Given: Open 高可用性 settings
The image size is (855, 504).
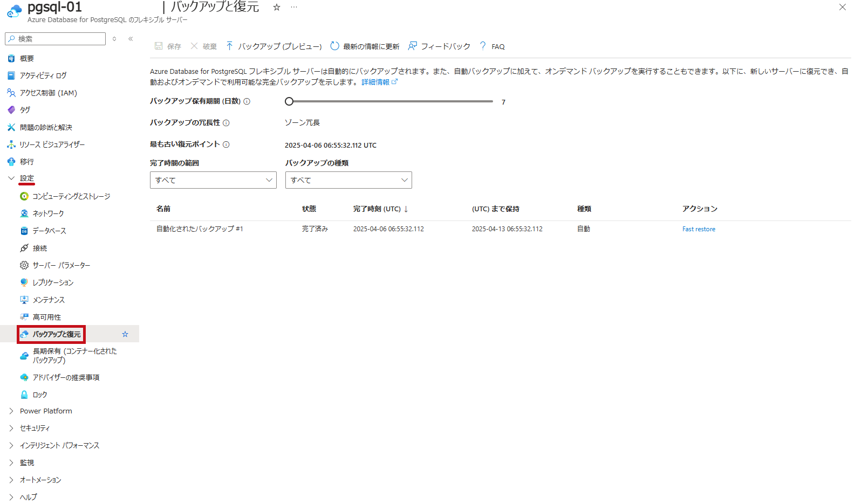Looking at the screenshot, I should pos(47,317).
